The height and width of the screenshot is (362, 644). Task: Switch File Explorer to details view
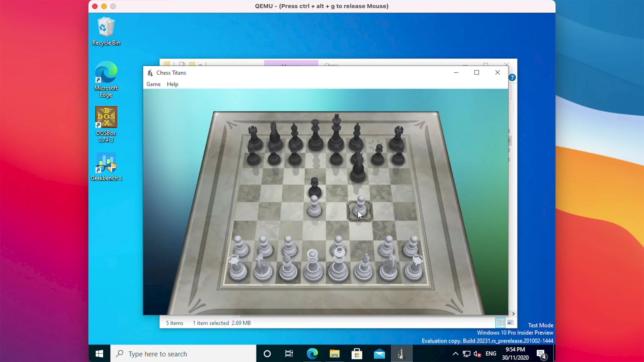(x=500, y=323)
